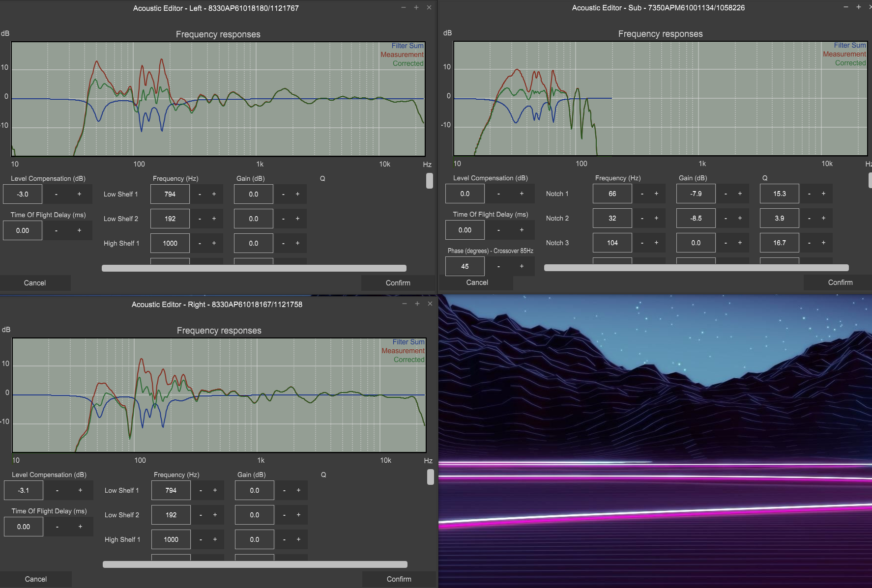Decrease Time Of Flight Delay in Left editor
The width and height of the screenshot is (872, 588).
(56, 230)
